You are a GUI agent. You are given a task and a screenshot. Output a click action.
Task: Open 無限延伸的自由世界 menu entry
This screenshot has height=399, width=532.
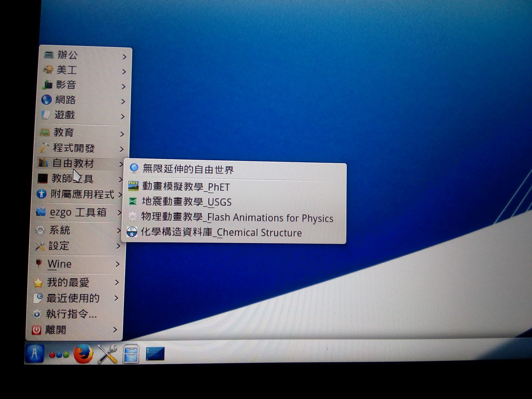(188, 169)
